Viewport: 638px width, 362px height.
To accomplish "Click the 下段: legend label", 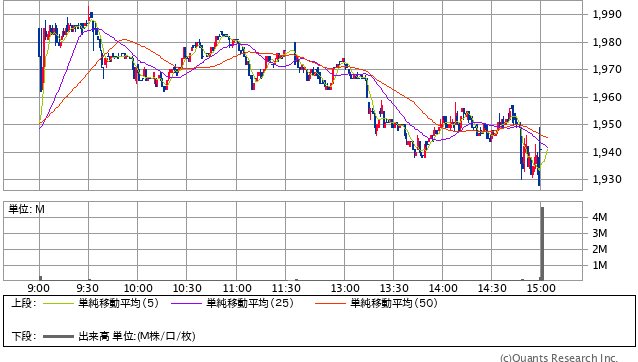I will pyautogui.click(x=24, y=336).
